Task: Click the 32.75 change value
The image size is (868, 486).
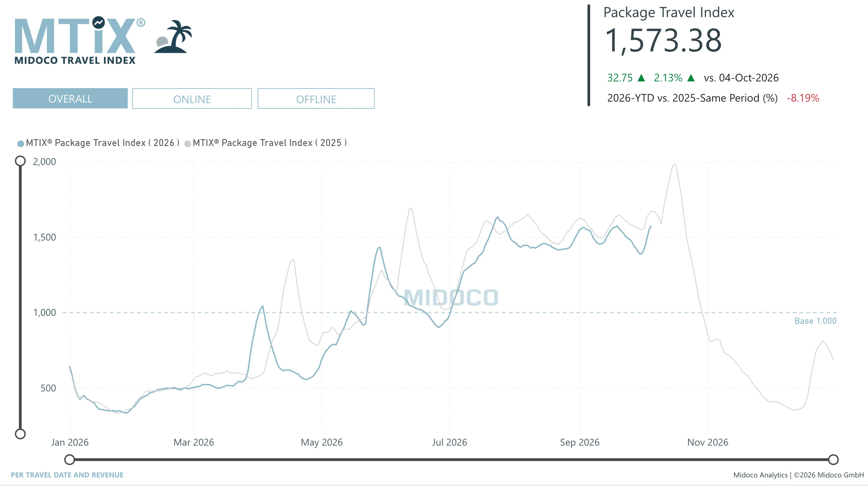Action: [620, 78]
